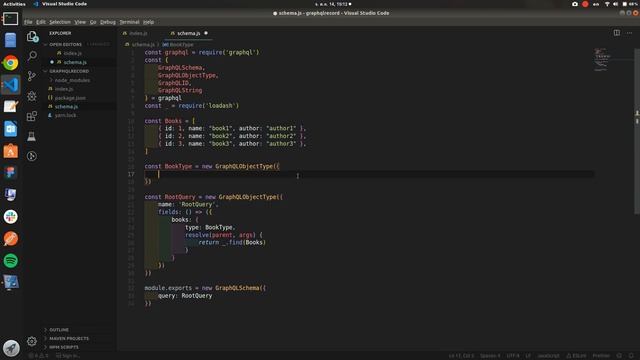Open the Debug view in activity bar
Image resolution: width=640 pixels, height=360 pixels.
32,96
